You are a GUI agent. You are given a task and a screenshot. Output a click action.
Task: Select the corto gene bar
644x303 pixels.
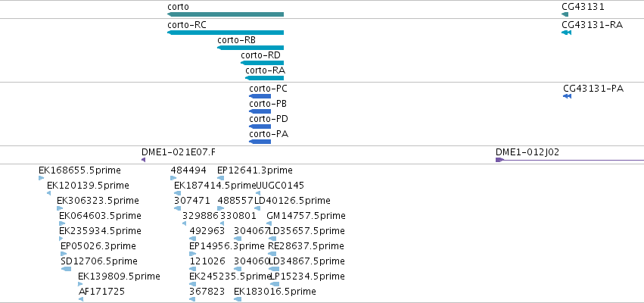226,14
